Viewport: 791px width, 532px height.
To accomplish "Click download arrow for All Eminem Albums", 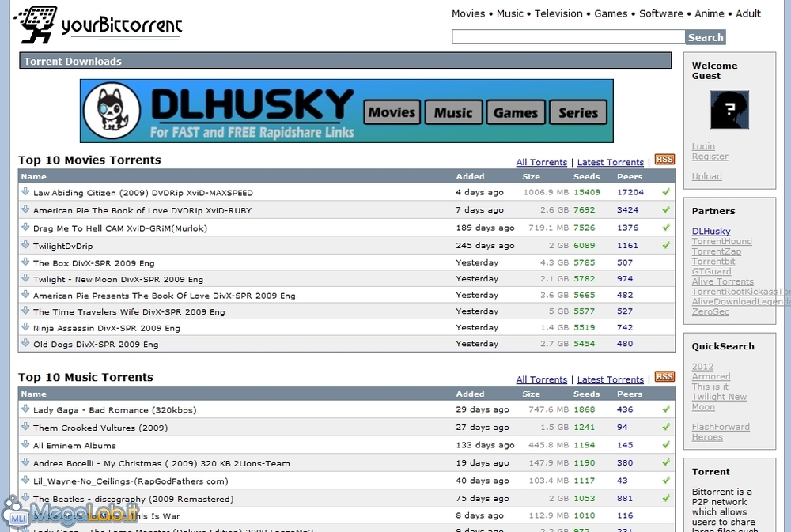I will 25,444.
